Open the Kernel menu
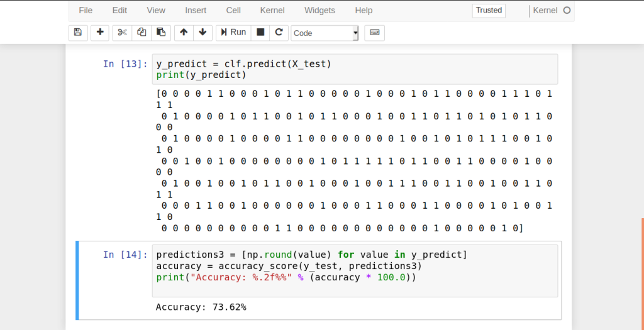This screenshot has width=644, height=330. (272, 10)
